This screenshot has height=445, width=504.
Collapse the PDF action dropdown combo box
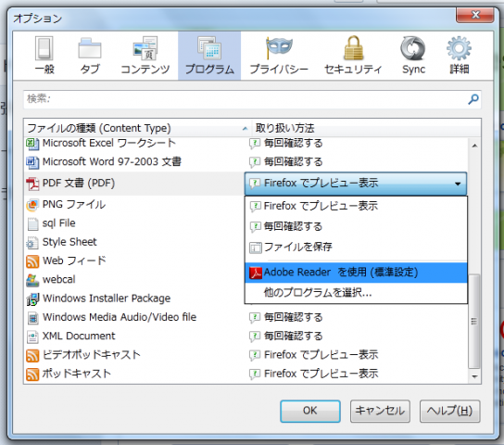coord(356,184)
